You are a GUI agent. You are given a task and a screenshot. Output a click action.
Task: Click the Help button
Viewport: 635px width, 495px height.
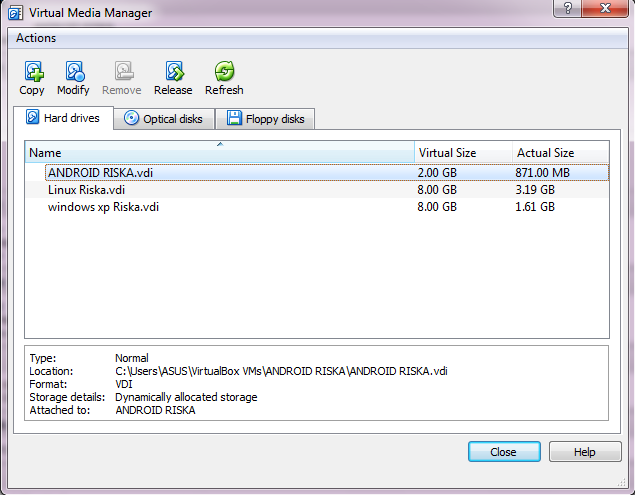[x=585, y=452]
